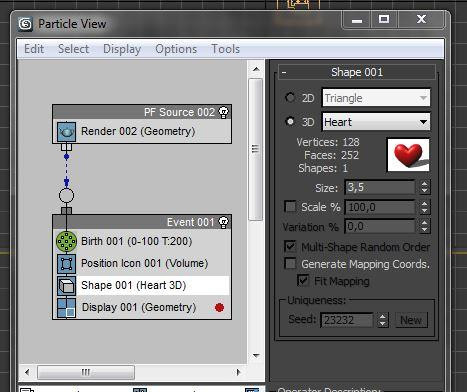Click the Particle View window icon
This screenshot has width=467, height=392.
26,24
